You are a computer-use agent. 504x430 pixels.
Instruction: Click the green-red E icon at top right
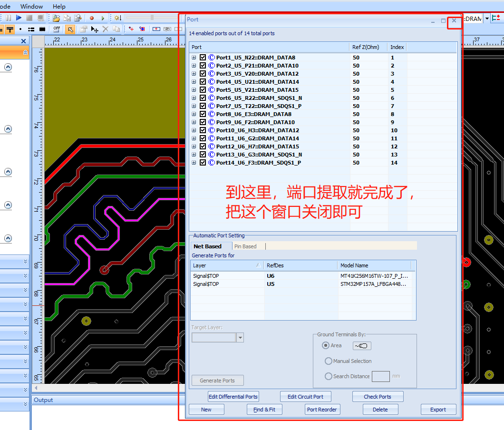(496, 18)
